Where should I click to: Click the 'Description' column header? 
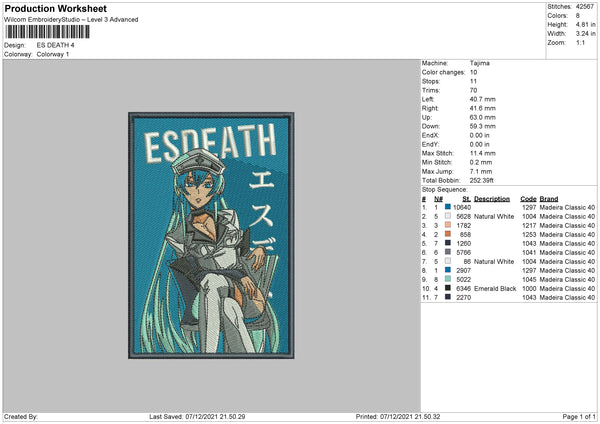tap(492, 199)
